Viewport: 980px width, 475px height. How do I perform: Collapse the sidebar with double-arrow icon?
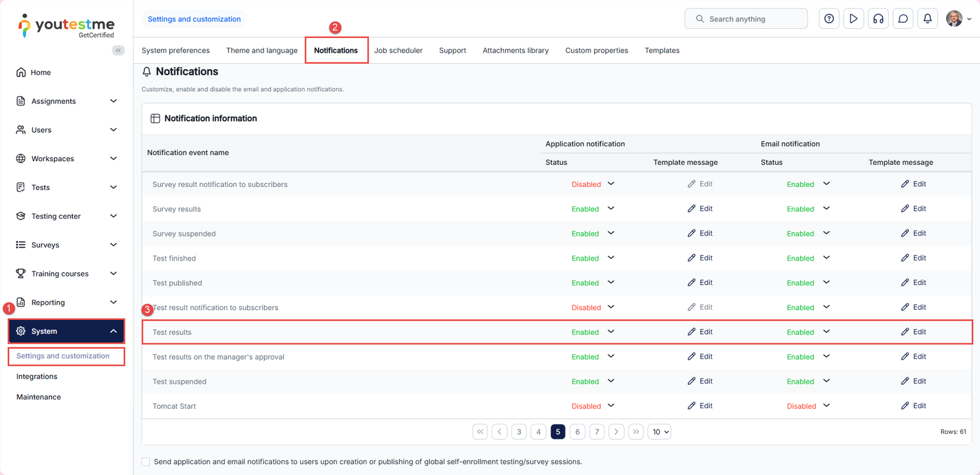(x=118, y=50)
